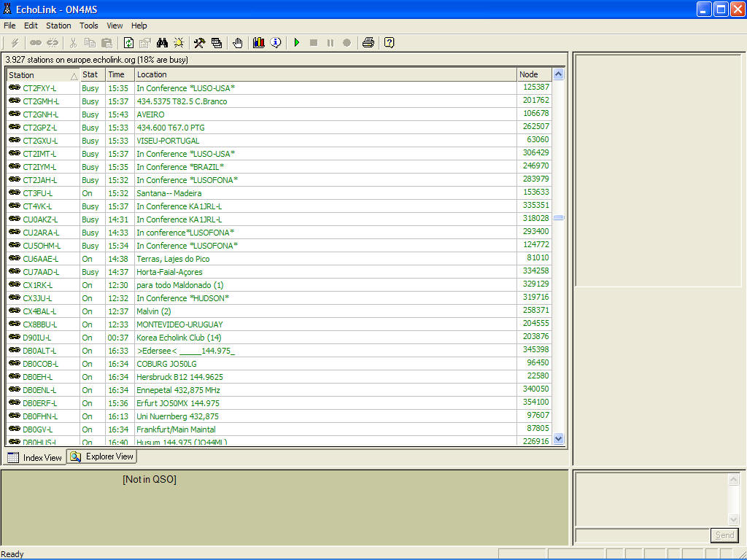The width and height of the screenshot is (747, 560).
Task: Open the Help menu
Action: point(139,26)
